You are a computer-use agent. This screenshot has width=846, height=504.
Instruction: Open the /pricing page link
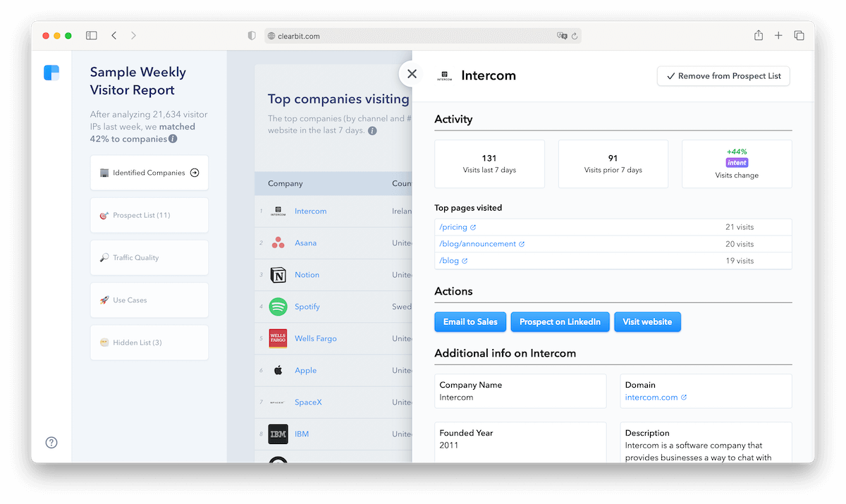[x=453, y=228]
